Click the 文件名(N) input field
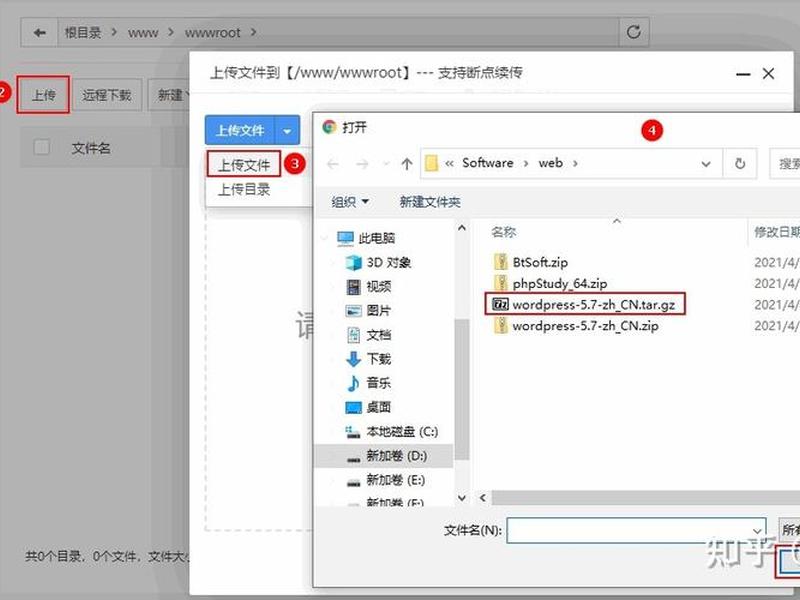Screen dimensions: 800x600 [x=636, y=531]
